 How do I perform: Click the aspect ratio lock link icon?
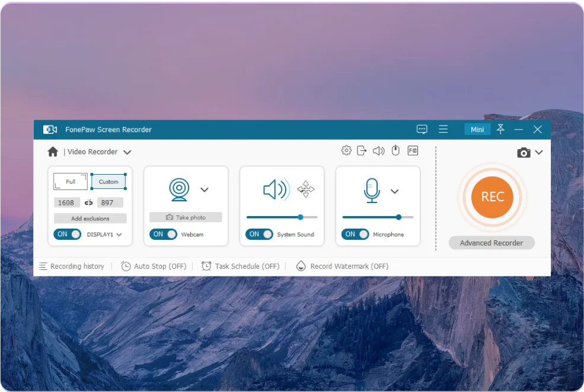(89, 203)
